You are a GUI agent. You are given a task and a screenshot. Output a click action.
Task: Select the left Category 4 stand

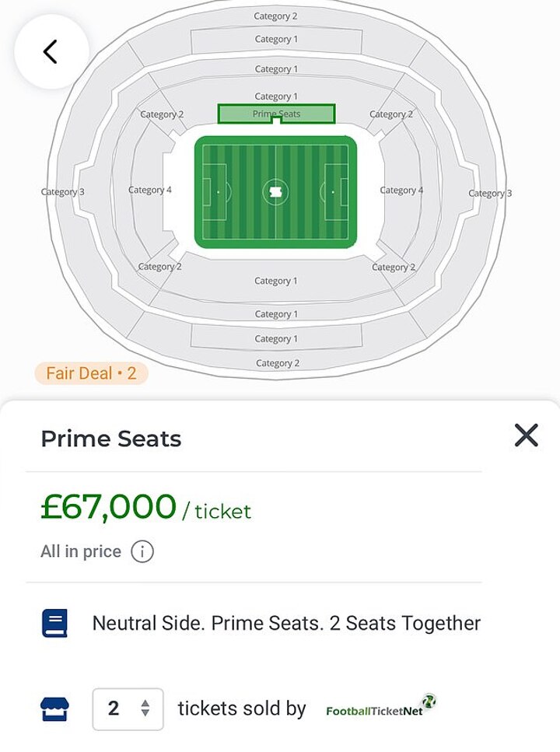(149, 190)
